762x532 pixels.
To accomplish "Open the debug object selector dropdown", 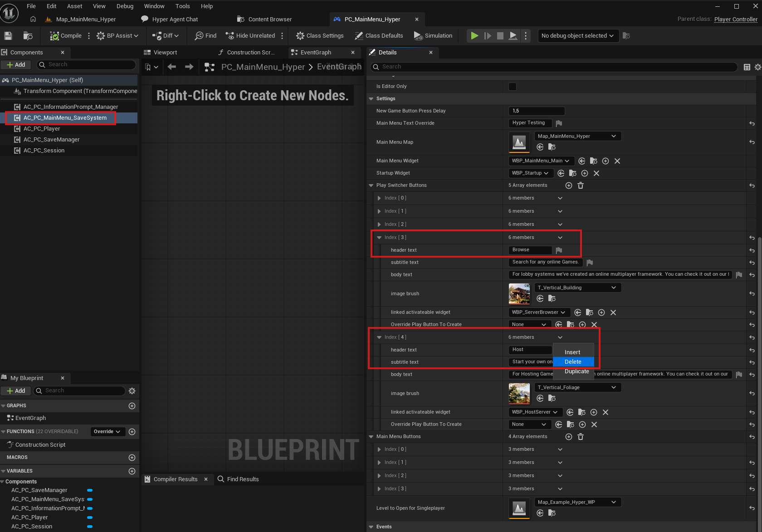I will click(x=578, y=36).
